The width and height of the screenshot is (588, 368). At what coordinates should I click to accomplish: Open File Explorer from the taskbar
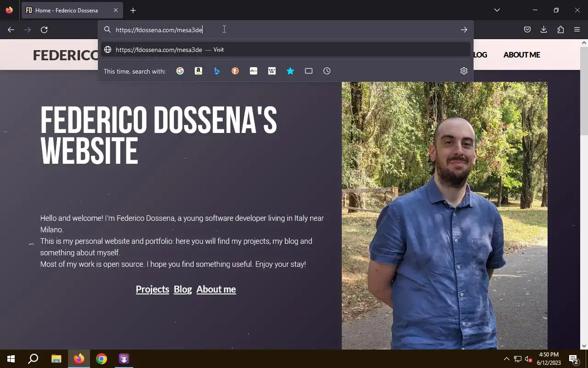[x=56, y=359]
